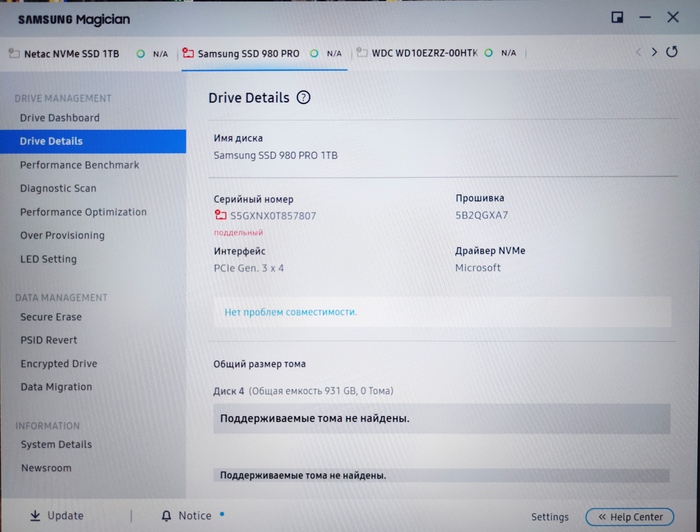This screenshot has width=700, height=532.
Task: Open the Drive Details help question mark
Action: (304, 97)
